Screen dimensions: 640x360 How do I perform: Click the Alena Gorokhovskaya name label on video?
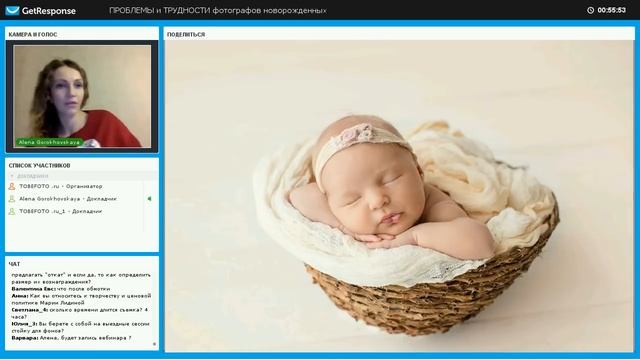tap(49, 142)
